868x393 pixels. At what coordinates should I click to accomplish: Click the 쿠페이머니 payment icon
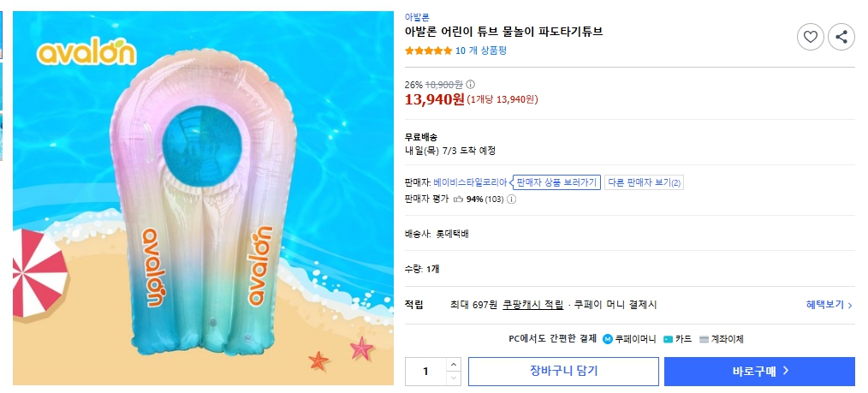[608, 339]
